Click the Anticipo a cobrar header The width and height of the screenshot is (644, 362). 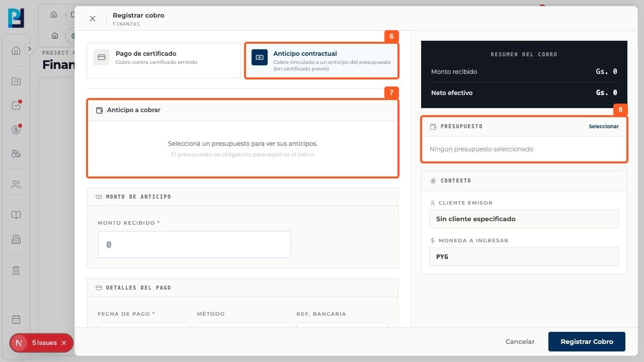click(x=243, y=110)
